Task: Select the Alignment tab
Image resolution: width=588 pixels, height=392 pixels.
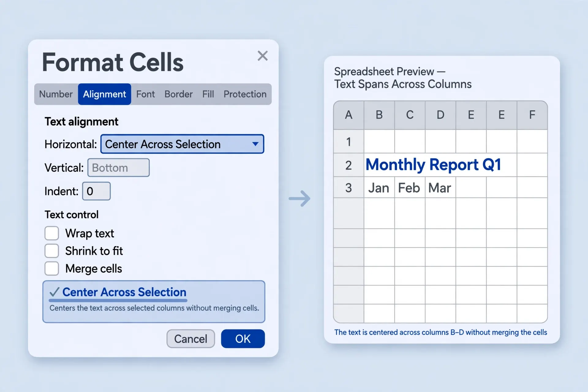Action: point(104,94)
